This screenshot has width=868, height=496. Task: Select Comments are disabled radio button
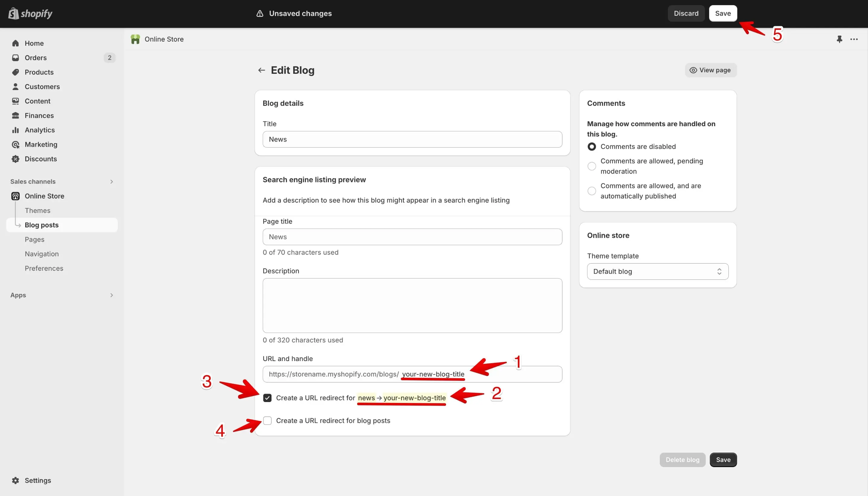(x=592, y=146)
